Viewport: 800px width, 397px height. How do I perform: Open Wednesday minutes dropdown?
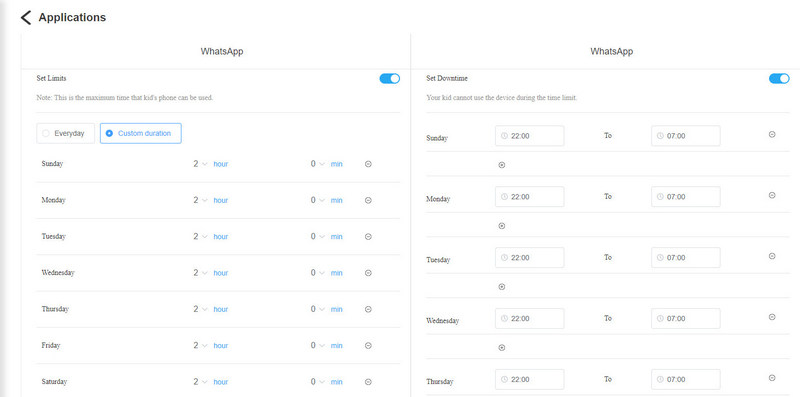[x=317, y=273]
